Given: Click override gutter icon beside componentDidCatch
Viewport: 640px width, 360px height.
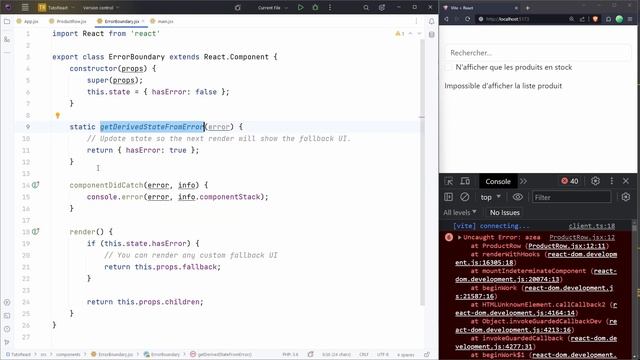Looking at the screenshot, I should [36, 185].
